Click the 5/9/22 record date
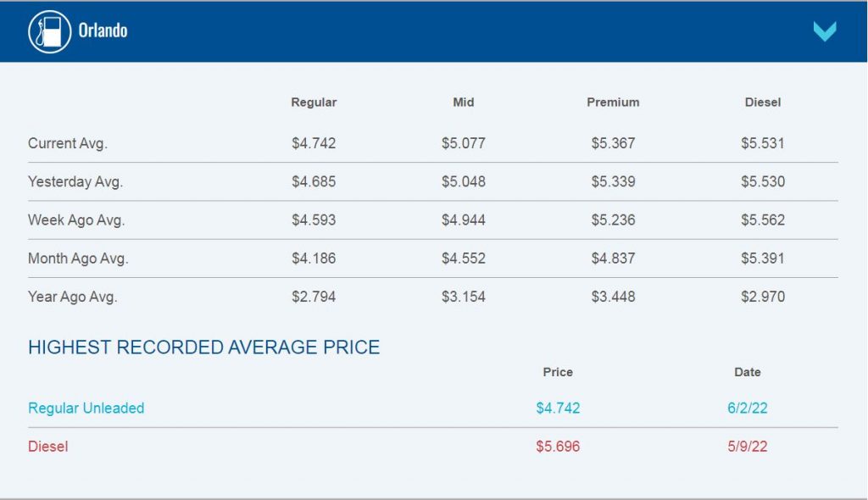868x500 pixels. (748, 447)
